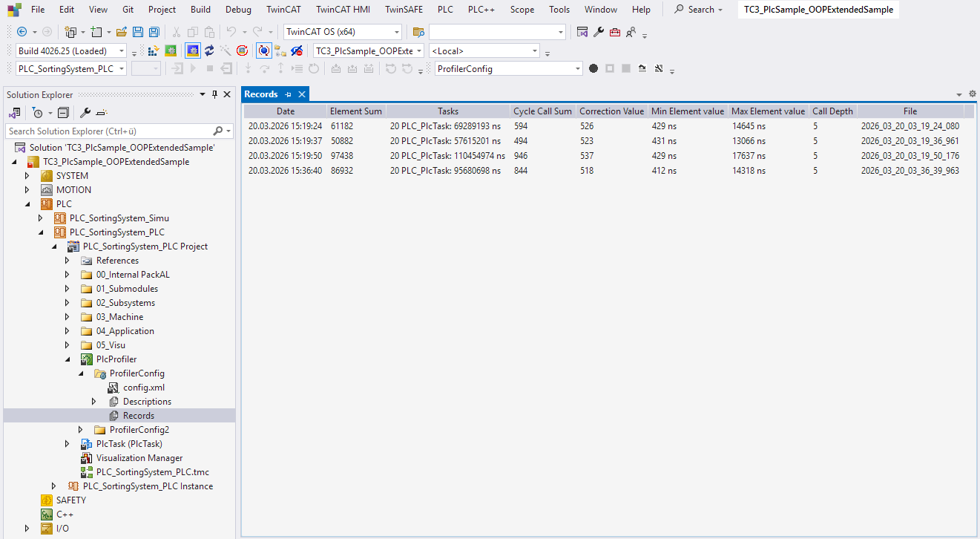The width and height of the screenshot is (980, 539).
Task: Select the Records document tab
Action: [261, 94]
